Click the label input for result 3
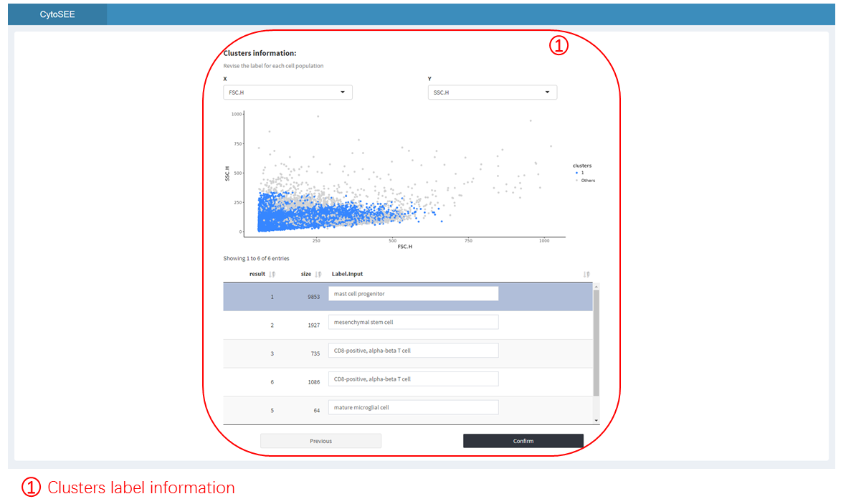This screenshot has height=504, width=846. click(x=413, y=351)
